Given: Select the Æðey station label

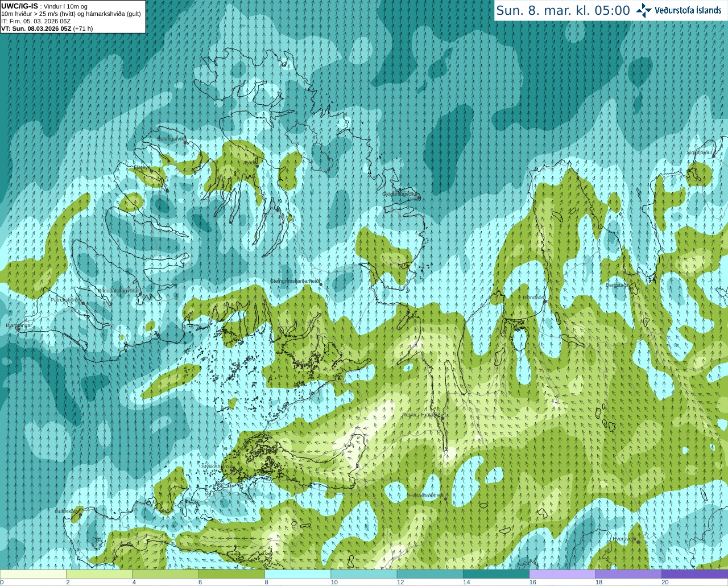Looking at the screenshot, I should (x=250, y=163).
